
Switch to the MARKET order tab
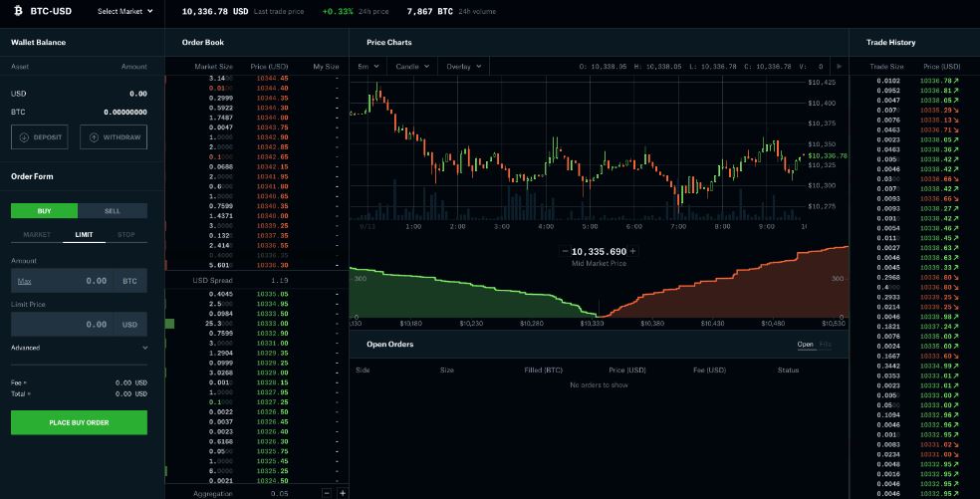click(37, 234)
